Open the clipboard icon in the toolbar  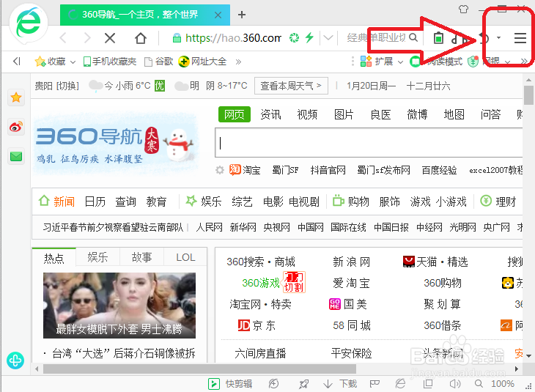pyautogui.click(x=438, y=38)
